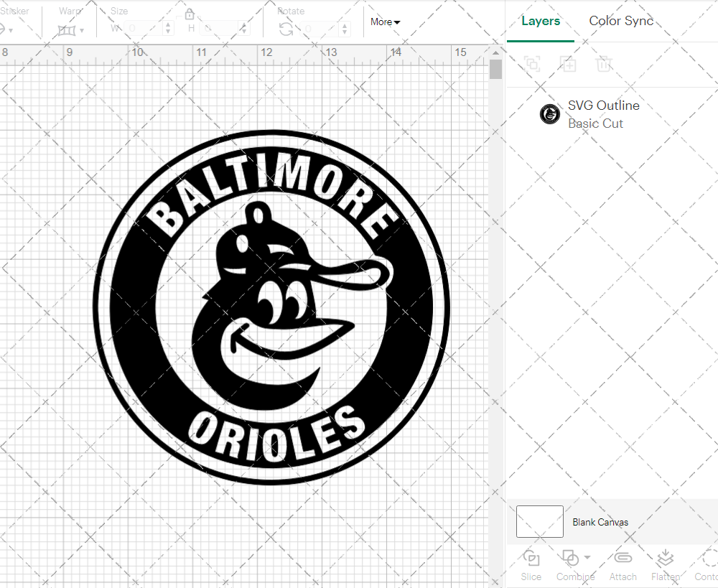Viewport: 718px width, 588px height.
Task: Click the Flatten layers icon
Action: 666,558
